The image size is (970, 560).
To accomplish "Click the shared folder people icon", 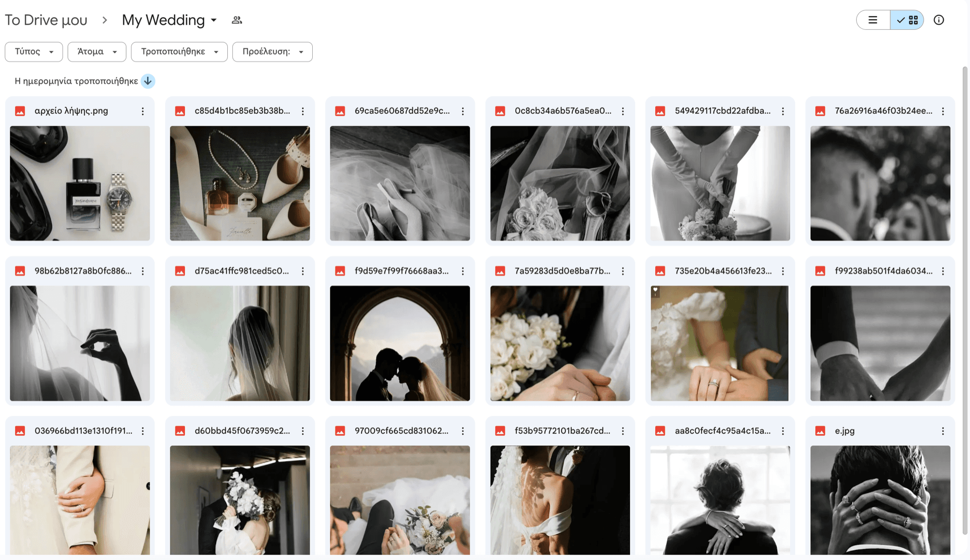I will pyautogui.click(x=237, y=20).
